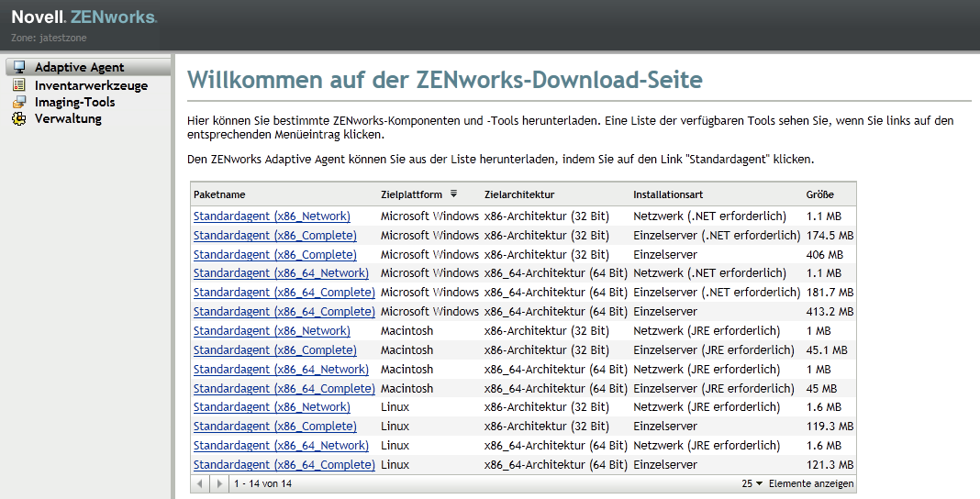Open the 25 items-per-page dropdown
980x499 pixels.
(752, 483)
